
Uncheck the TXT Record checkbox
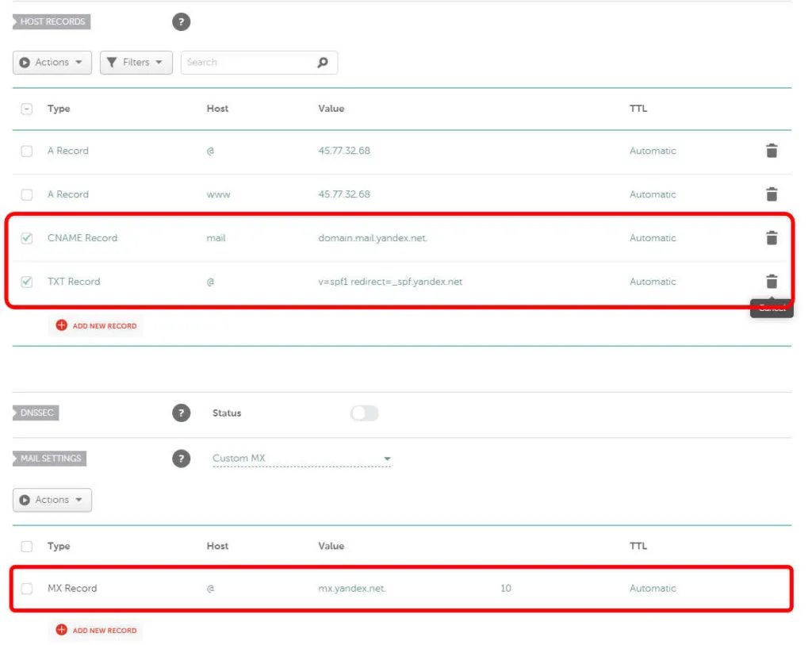(27, 282)
